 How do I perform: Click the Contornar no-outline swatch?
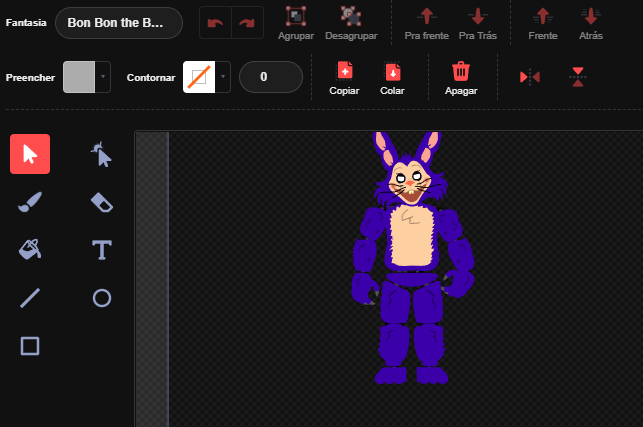[199, 77]
